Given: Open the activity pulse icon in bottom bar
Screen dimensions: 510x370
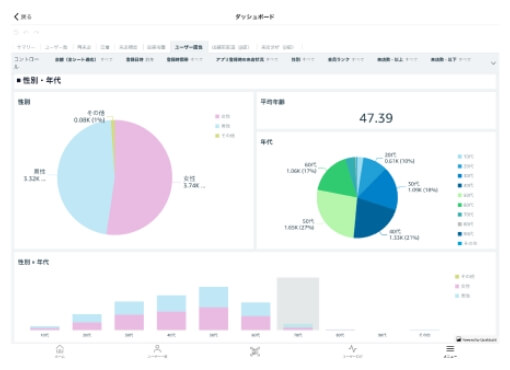Looking at the screenshot, I should point(353,352).
